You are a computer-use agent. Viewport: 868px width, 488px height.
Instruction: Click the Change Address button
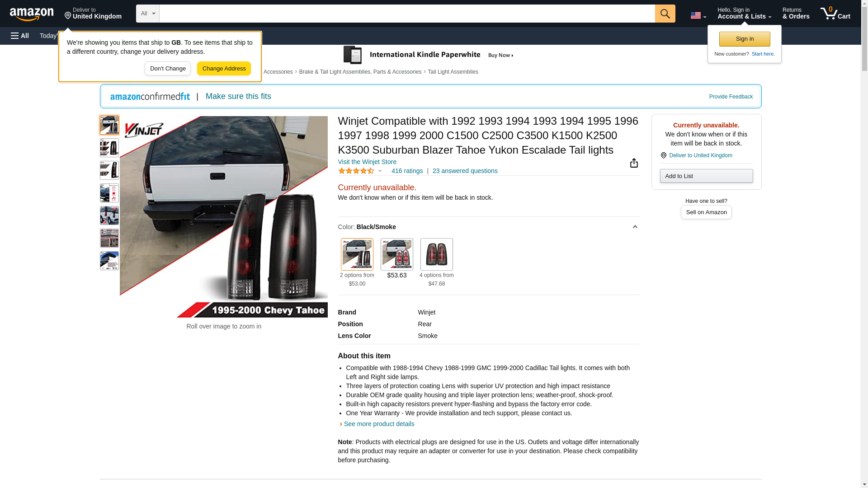[x=224, y=69]
